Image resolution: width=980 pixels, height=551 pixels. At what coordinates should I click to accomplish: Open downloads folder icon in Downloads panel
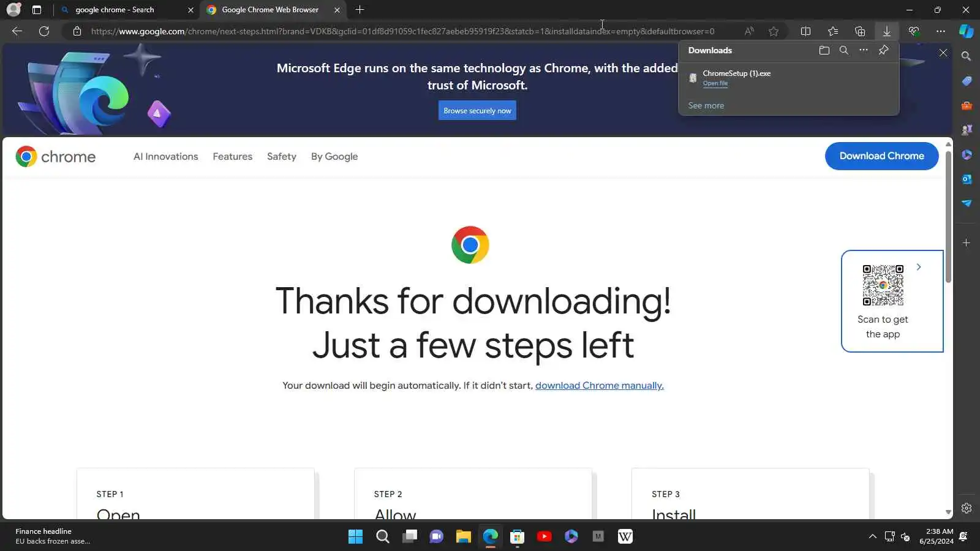tap(824, 50)
